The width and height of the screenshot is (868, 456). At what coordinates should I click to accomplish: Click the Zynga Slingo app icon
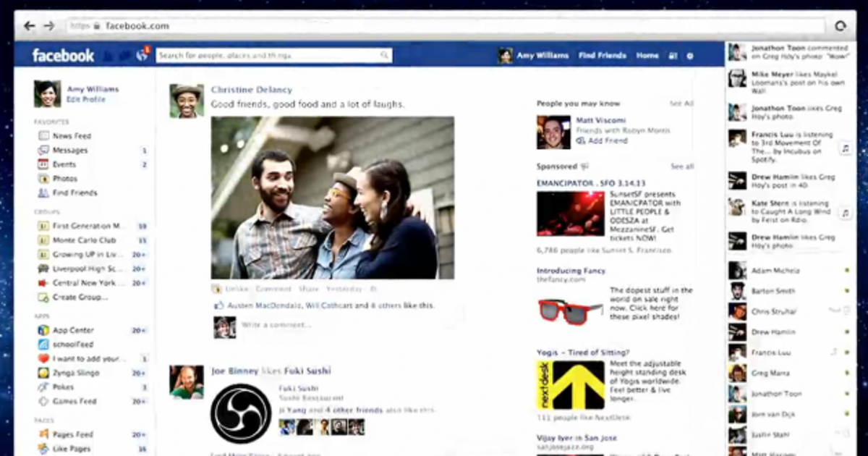(x=43, y=373)
